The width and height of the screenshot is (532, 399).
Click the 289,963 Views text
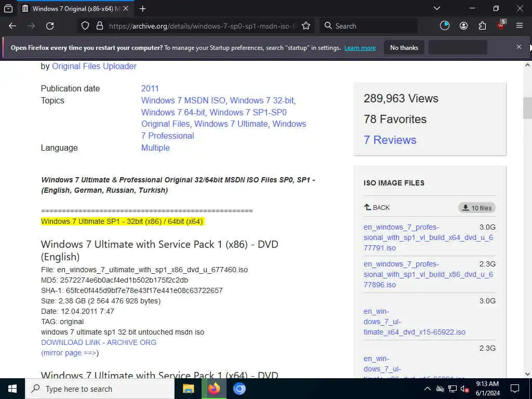(401, 98)
